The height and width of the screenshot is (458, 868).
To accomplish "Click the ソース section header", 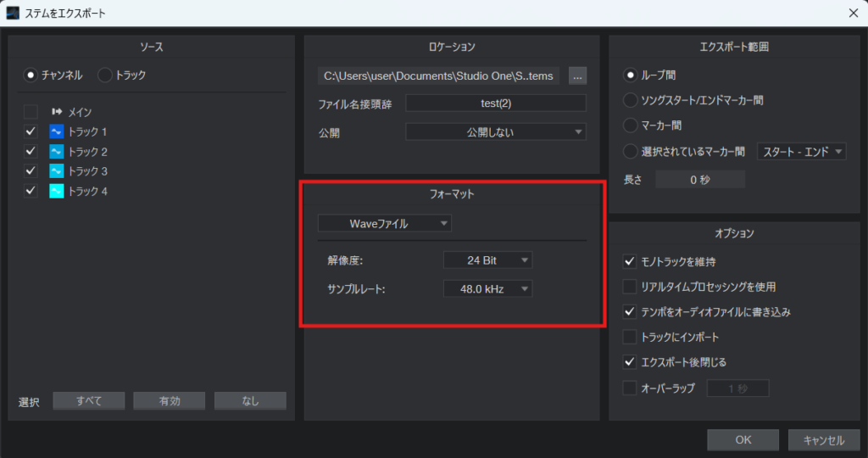I will (151, 47).
